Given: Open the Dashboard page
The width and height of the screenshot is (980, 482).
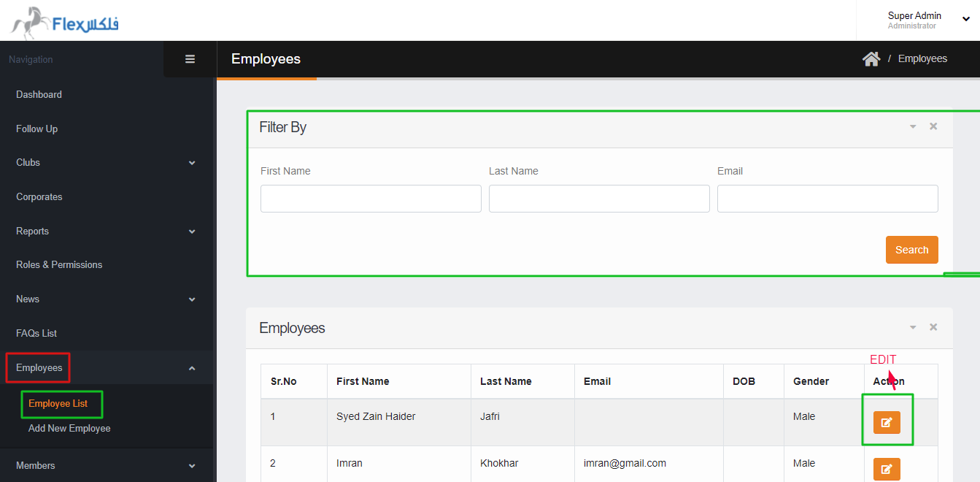Looking at the screenshot, I should click(39, 94).
